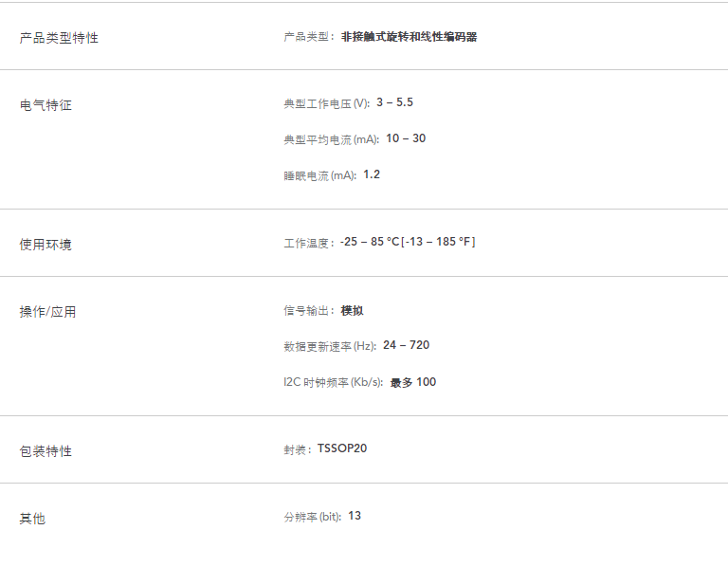Click the 分辨率 (bit) label
This screenshot has height=585, width=728.
(312, 518)
